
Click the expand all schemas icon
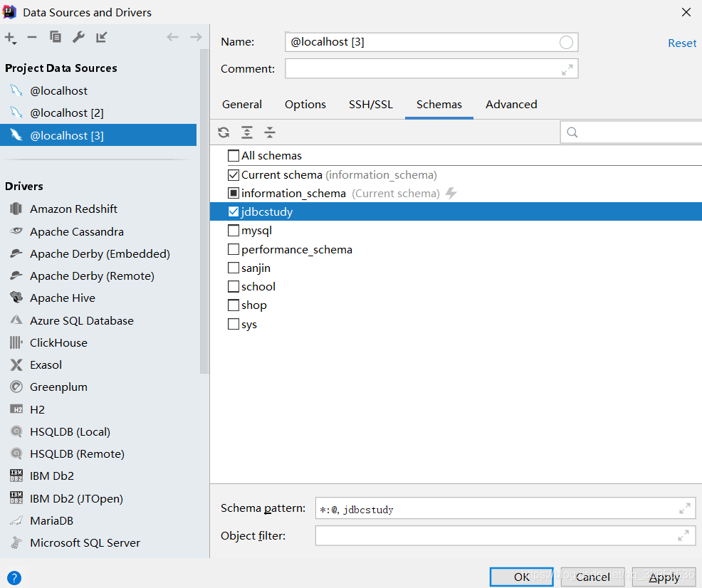point(247,132)
